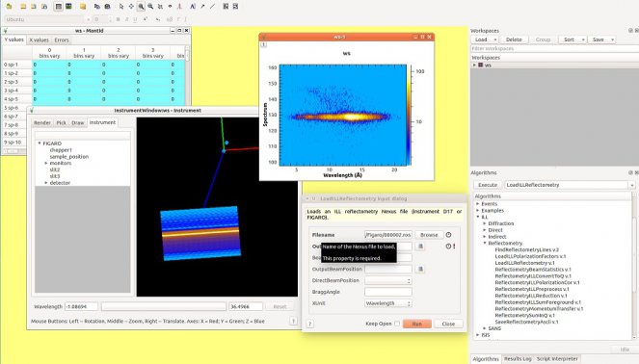
Task: Click the Wavelength range slider bar
Action: [x=164, y=306]
